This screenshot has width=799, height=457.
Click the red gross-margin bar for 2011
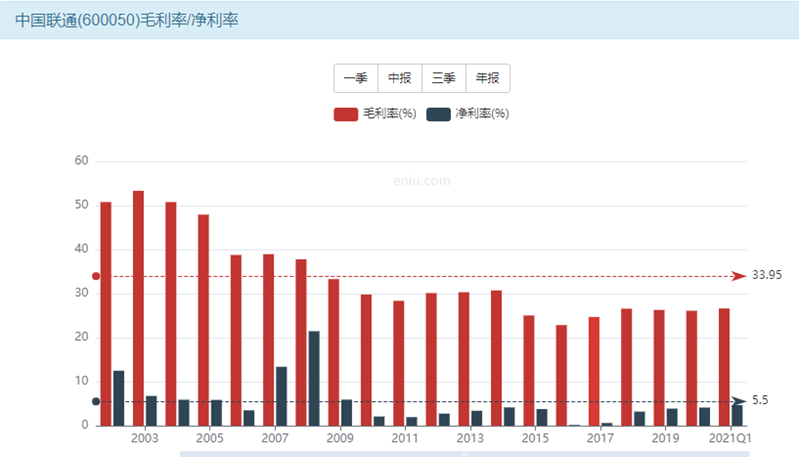[398, 363]
